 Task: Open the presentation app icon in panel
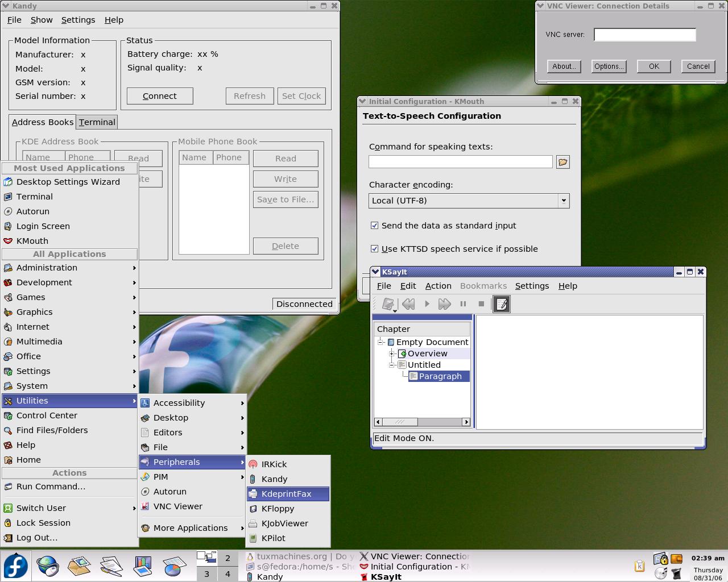pyautogui.click(x=143, y=566)
